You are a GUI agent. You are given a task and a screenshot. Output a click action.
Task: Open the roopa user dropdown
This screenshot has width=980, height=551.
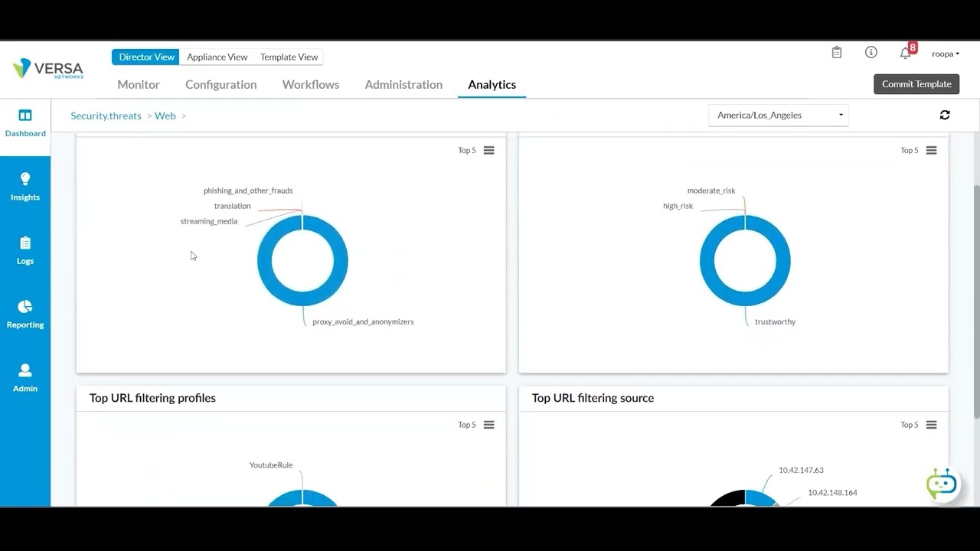pos(946,54)
